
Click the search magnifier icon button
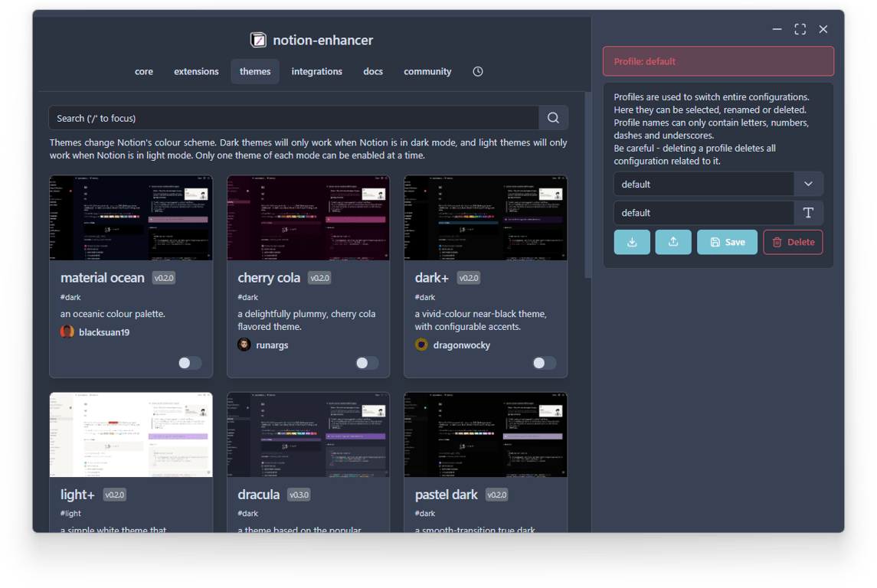553,118
